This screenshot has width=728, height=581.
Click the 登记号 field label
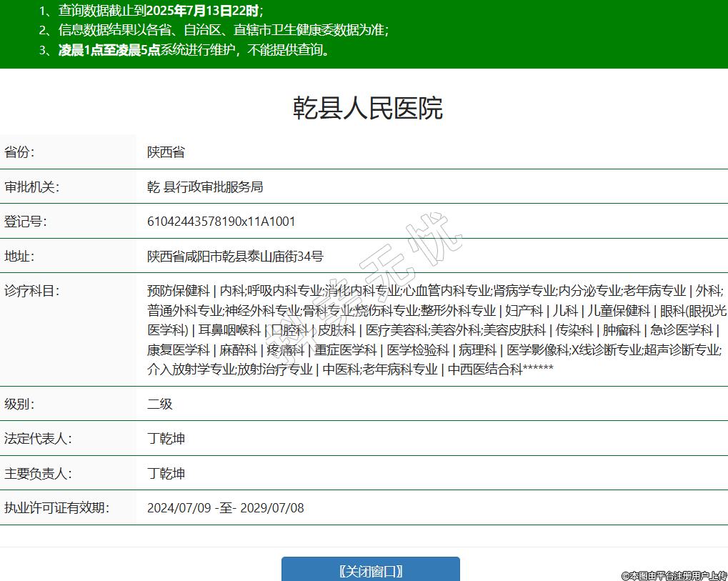25,222
